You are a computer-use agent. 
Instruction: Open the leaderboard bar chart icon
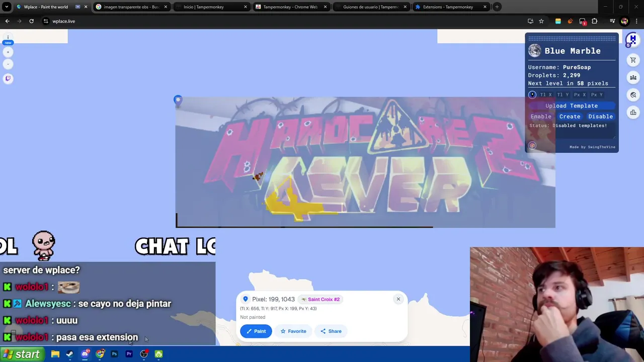(x=633, y=112)
